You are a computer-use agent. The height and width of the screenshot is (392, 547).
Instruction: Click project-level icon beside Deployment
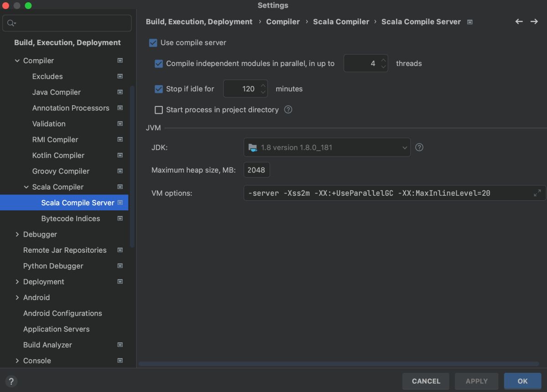pyautogui.click(x=120, y=281)
